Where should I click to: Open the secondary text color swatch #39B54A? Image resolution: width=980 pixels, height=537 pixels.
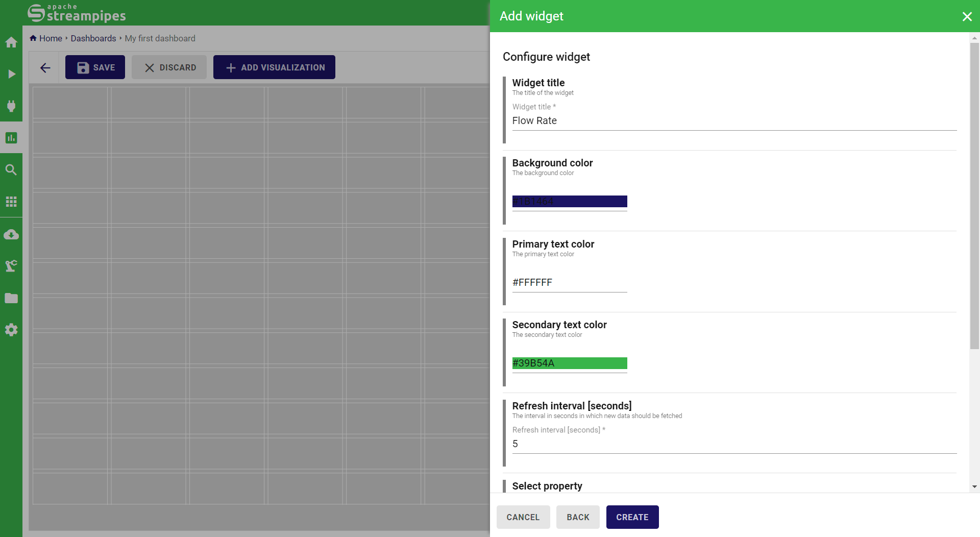(570, 363)
